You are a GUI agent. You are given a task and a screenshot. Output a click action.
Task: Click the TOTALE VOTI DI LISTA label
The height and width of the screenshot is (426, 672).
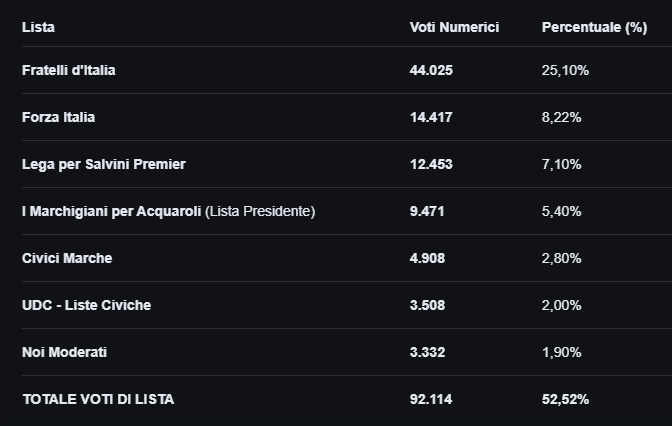98,399
